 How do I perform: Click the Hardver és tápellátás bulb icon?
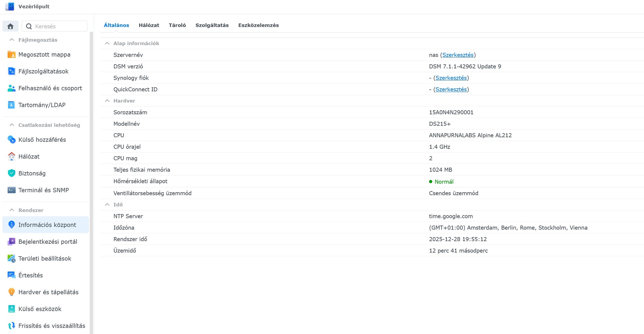[x=12, y=292]
